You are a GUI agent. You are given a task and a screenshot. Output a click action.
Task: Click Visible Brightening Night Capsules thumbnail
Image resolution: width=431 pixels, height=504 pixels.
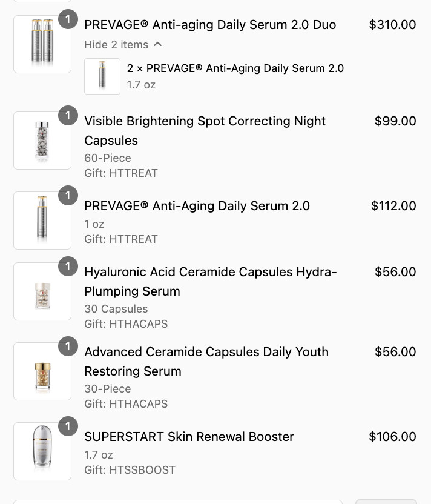(42, 141)
